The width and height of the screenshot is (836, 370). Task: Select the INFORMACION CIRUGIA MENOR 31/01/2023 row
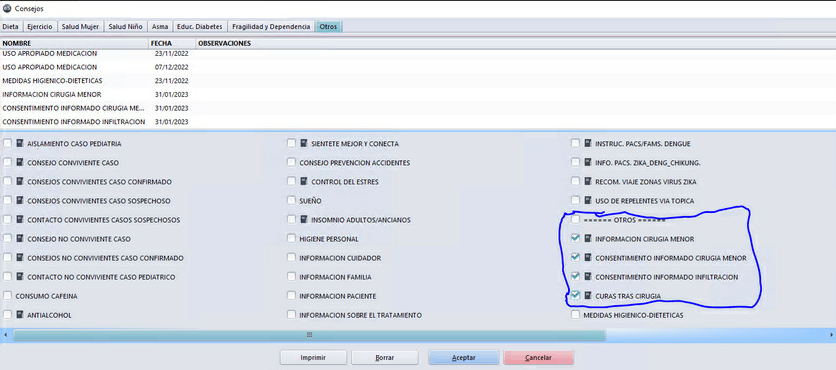click(x=418, y=94)
